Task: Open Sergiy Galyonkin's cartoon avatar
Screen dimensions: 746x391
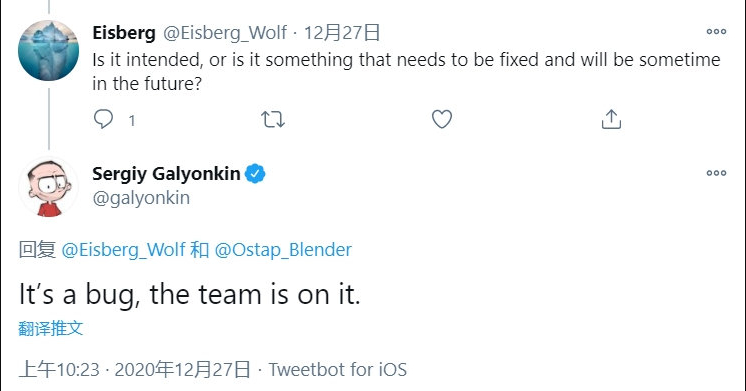Action: (x=49, y=187)
